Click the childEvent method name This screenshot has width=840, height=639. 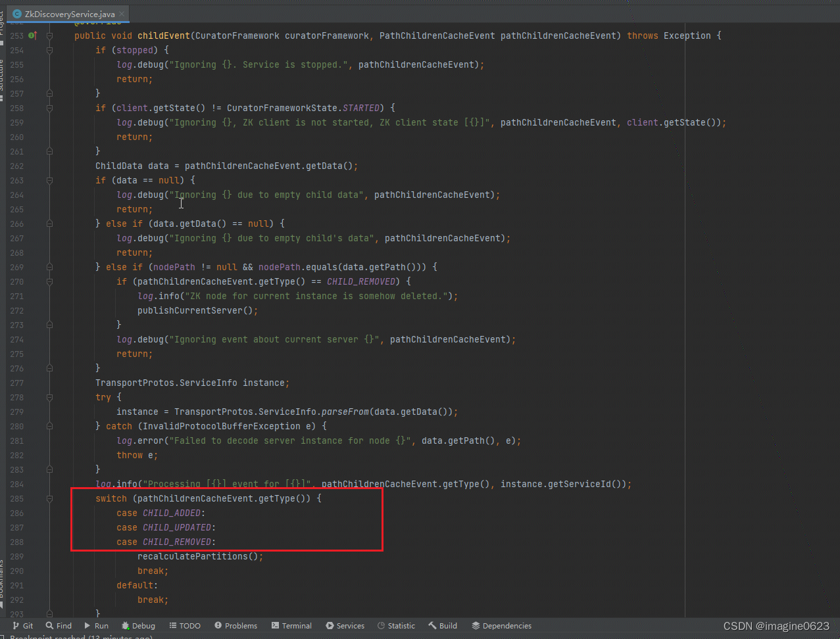tap(164, 35)
